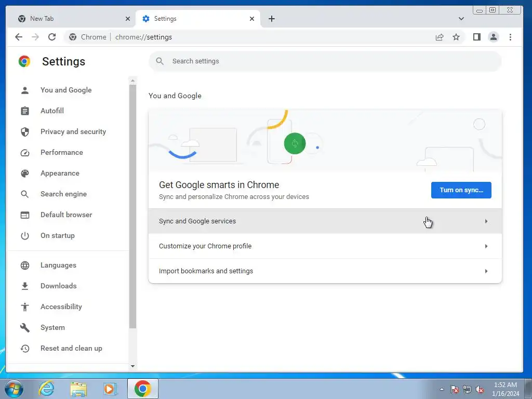Open Import bookmarks and settings row
Viewport: 532px width, 399px height.
click(x=325, y=271)
